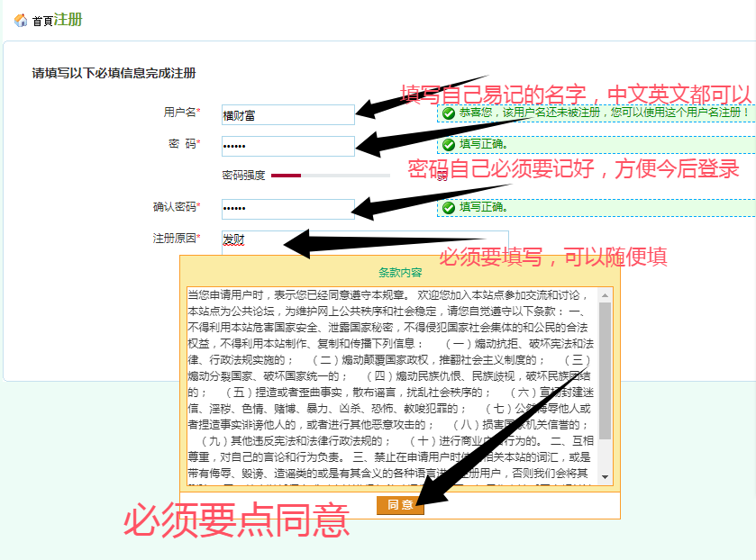Click green checkmark icon in password row
Image resolution: width=756 pixels, height=560 pixels.
(x=448, y=144)
